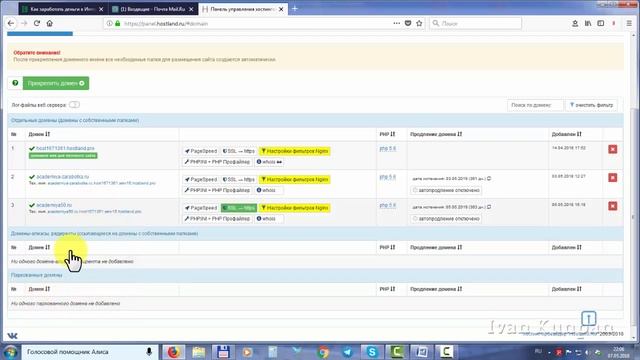Sort parked domains table by Домен
The image size is (640, 360).
[39, 289]
